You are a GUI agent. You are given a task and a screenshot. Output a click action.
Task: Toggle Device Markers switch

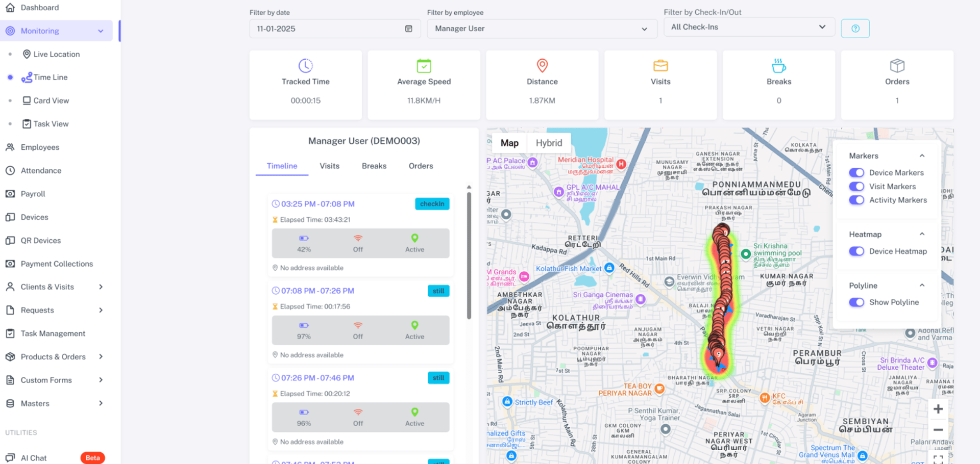coord(856,173)
